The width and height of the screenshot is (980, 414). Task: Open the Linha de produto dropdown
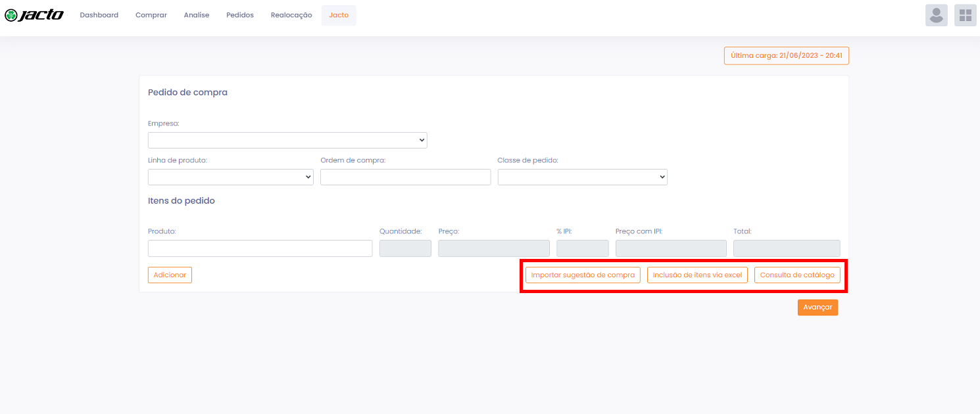pyautogui.click(x=231, y=177)
